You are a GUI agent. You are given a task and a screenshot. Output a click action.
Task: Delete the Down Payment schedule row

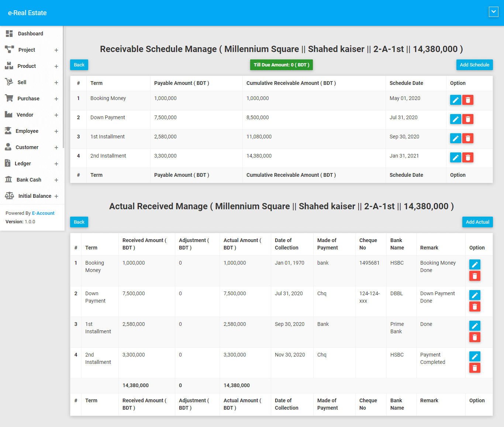coord(467,119)
